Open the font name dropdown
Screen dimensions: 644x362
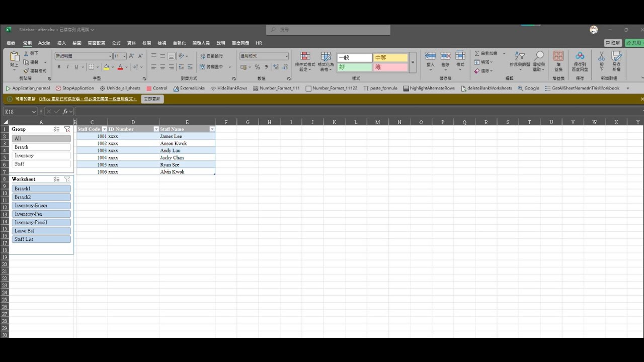pyautogui.click(x=110, y=56)
